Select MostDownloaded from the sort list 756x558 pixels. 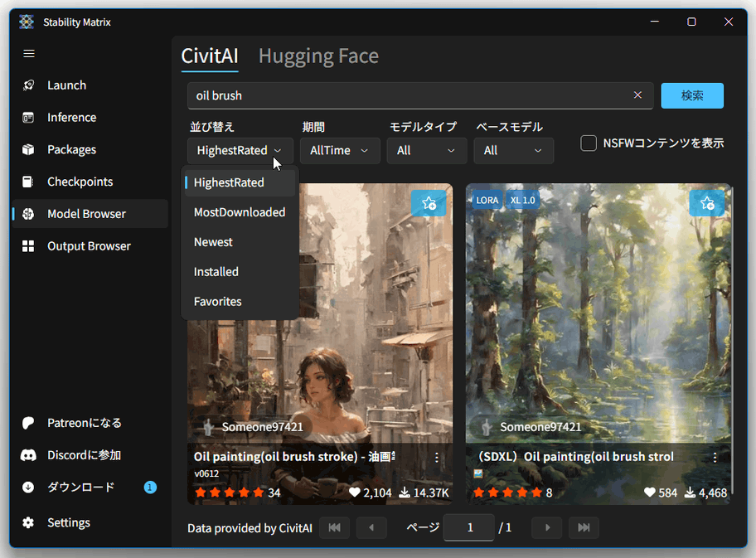point(240,212)
